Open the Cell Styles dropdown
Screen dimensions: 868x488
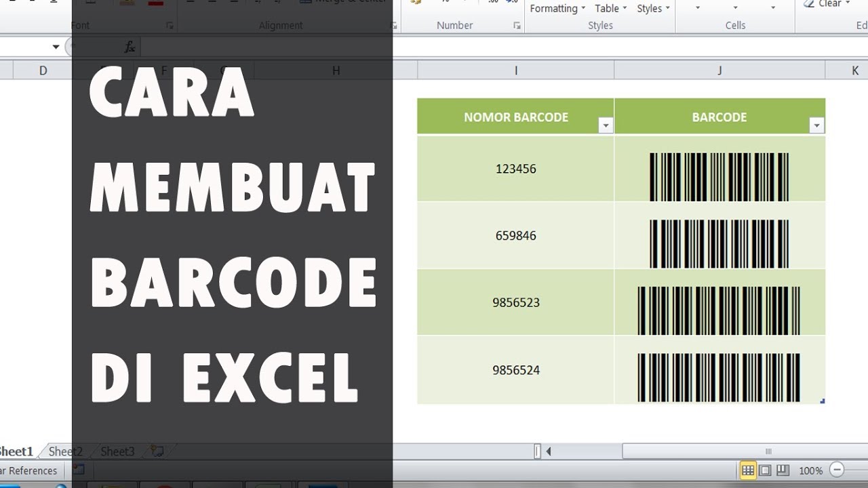[653, 8]
